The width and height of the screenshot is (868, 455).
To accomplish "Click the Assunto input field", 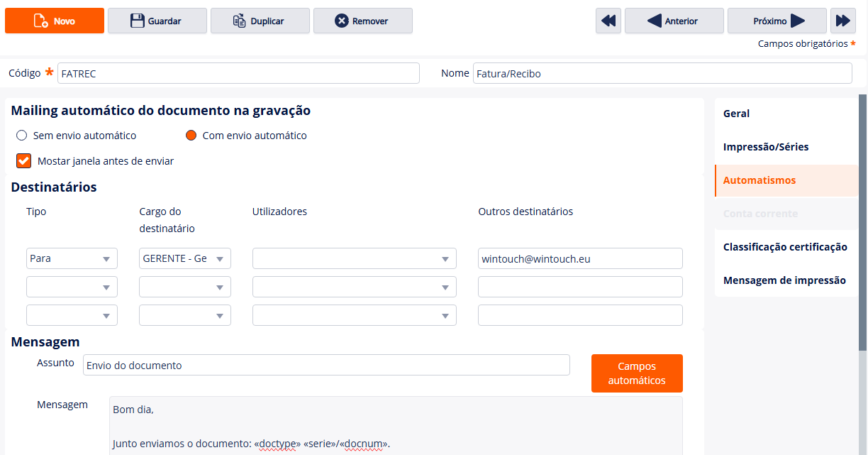I will 325,366.
